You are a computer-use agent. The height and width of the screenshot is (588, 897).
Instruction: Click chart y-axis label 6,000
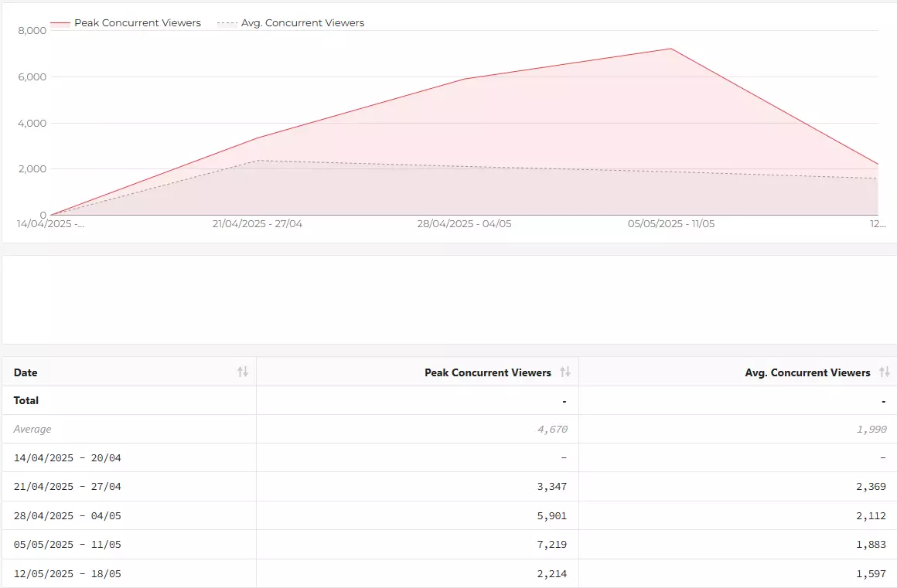tap(32, 76)
